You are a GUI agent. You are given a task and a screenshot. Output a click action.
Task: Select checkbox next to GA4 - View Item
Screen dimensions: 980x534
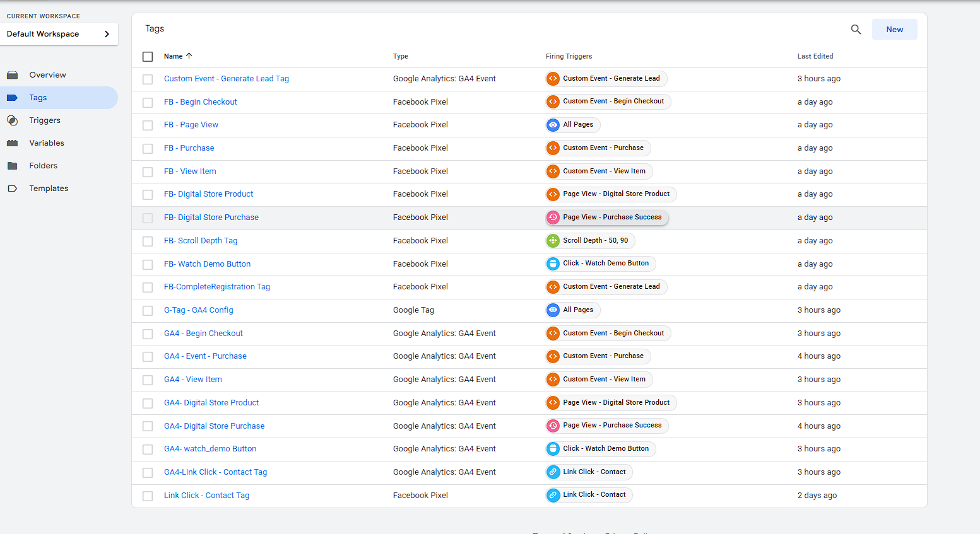coord(148,380)
